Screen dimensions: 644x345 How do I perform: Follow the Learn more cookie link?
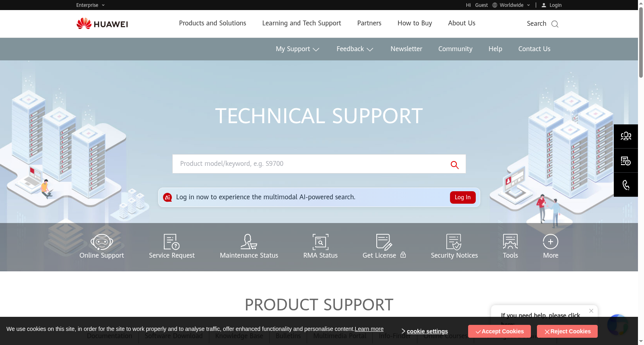(x=369, y=329)
